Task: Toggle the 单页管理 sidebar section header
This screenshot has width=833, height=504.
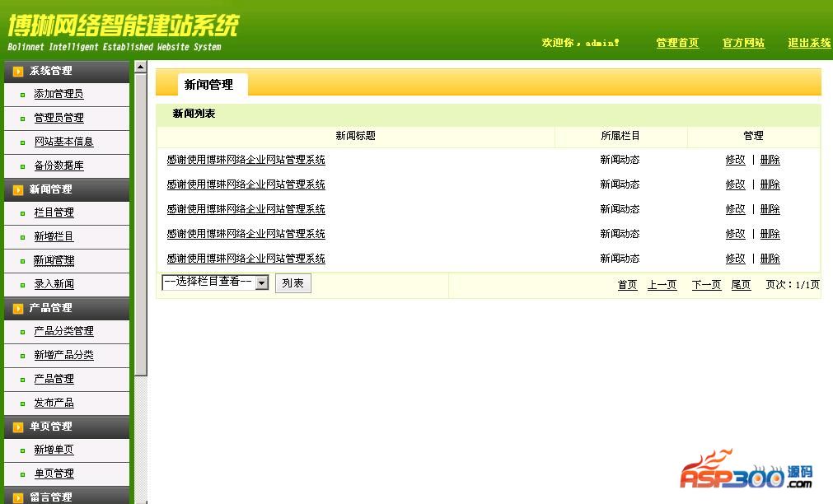Action: 67,427
